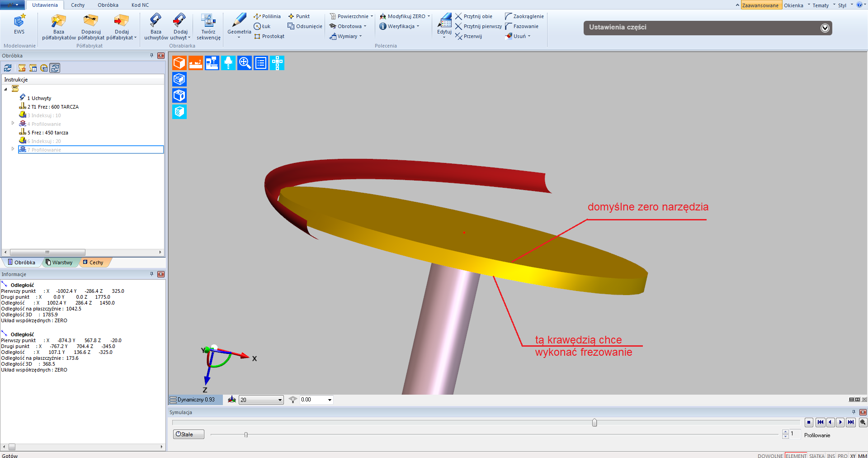
Task: Toggle ELEMENT snap in status bar
Action: tap(796, 456)
